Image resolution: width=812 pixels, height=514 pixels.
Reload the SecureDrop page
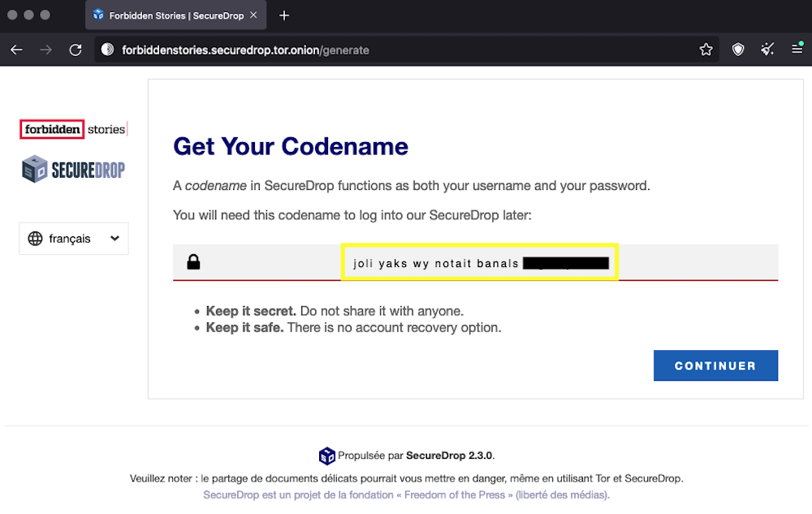pos(76,50)
